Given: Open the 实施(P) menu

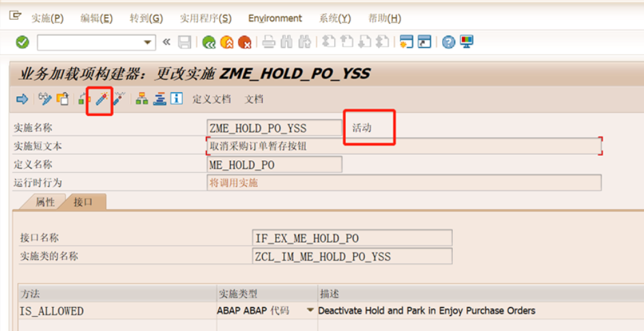Looking at the screenshot, I should (x=48, y=18).
